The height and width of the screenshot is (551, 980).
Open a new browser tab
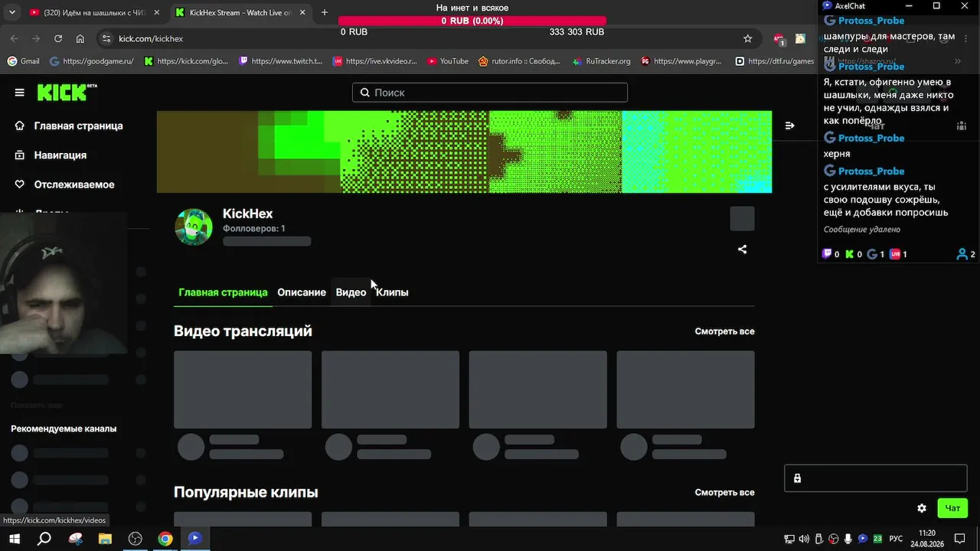click(x=324, y=12)
